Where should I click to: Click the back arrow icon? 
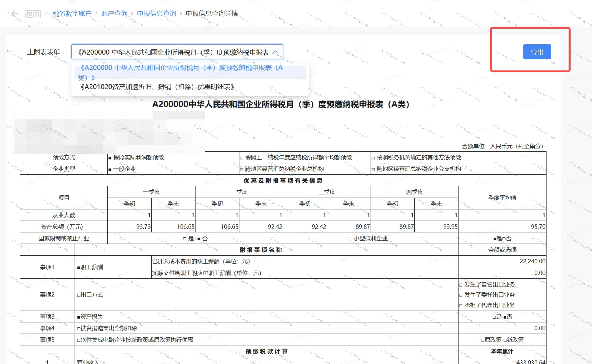pos(15,14)
